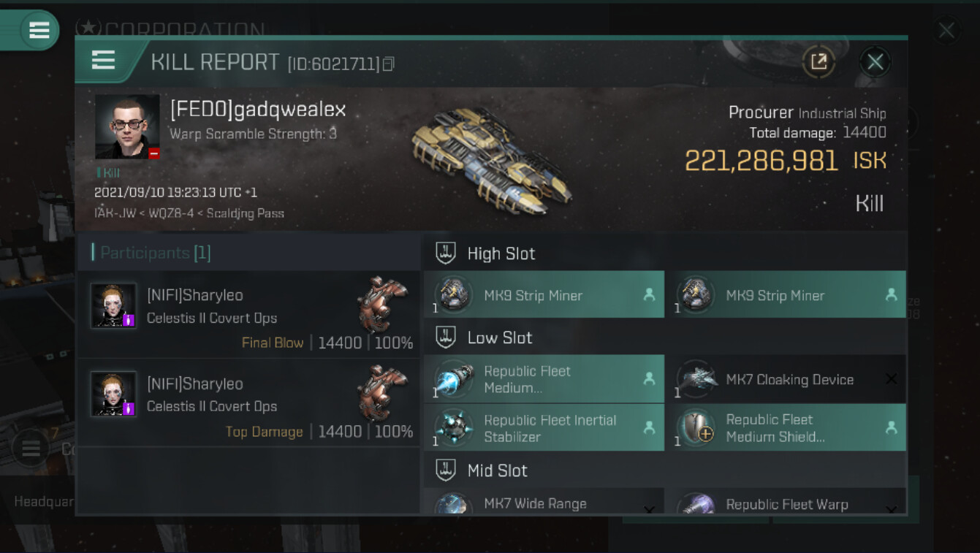Select Republic Fleet Medium low slot item
This screenshot has height=553, width=980.
544,379
